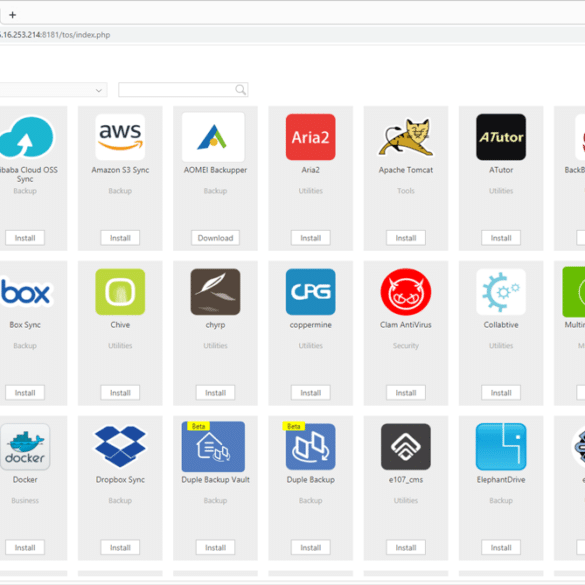The height and width of the screenshot is (585, 585).
Task: Install Dropbox Sync
Action: (120, 548)
